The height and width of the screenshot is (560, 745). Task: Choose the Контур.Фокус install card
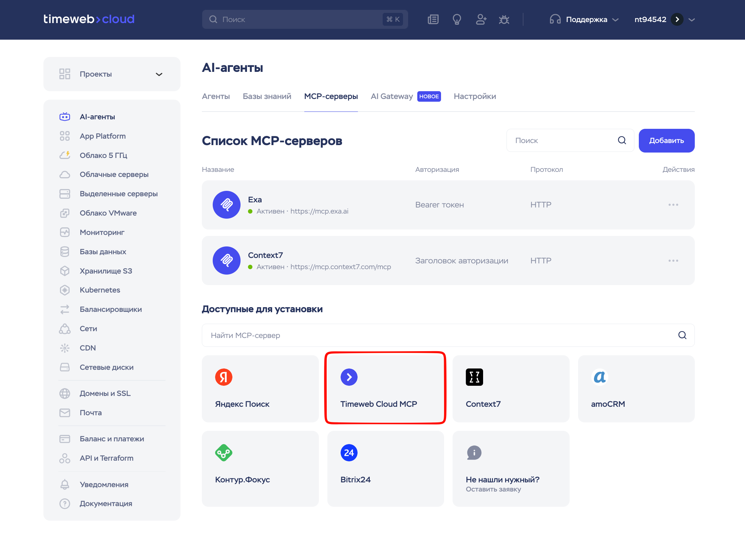click(260, 468)
